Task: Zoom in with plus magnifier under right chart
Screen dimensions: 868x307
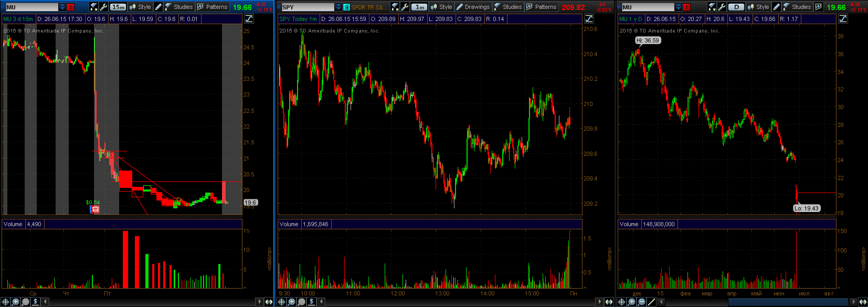Action: [x=632, y=302]
